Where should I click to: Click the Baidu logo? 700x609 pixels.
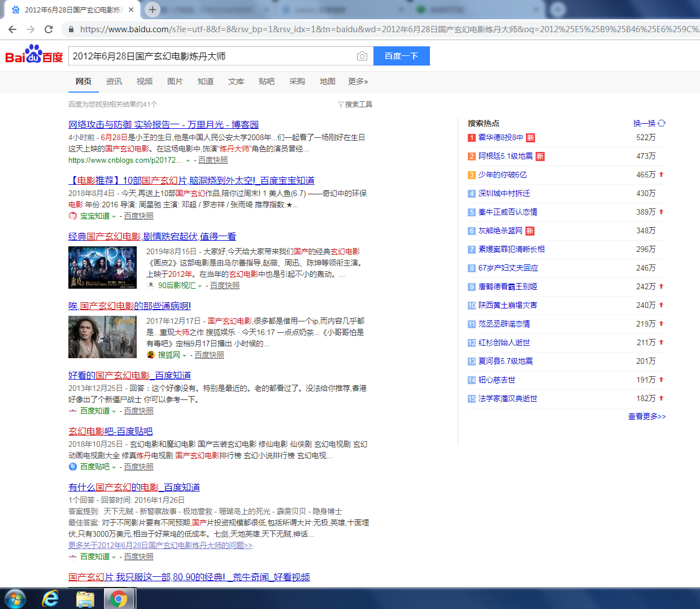coord(34,55)
